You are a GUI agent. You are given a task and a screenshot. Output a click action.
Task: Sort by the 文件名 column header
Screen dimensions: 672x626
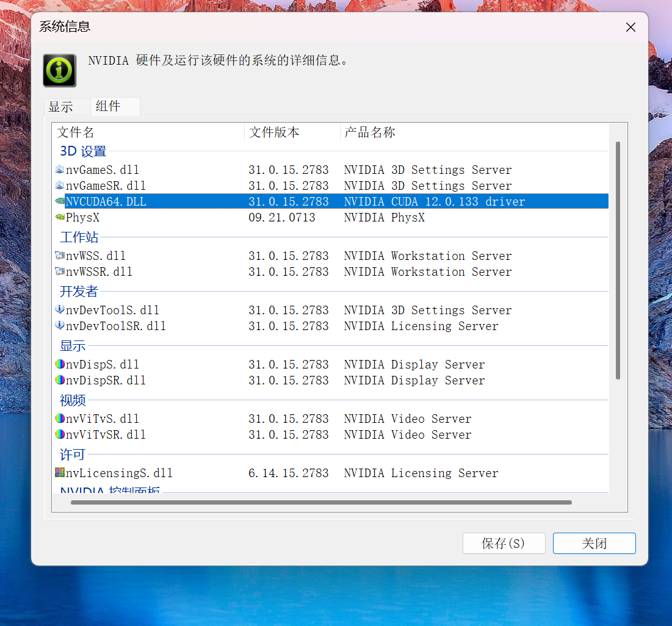[148, 132]
